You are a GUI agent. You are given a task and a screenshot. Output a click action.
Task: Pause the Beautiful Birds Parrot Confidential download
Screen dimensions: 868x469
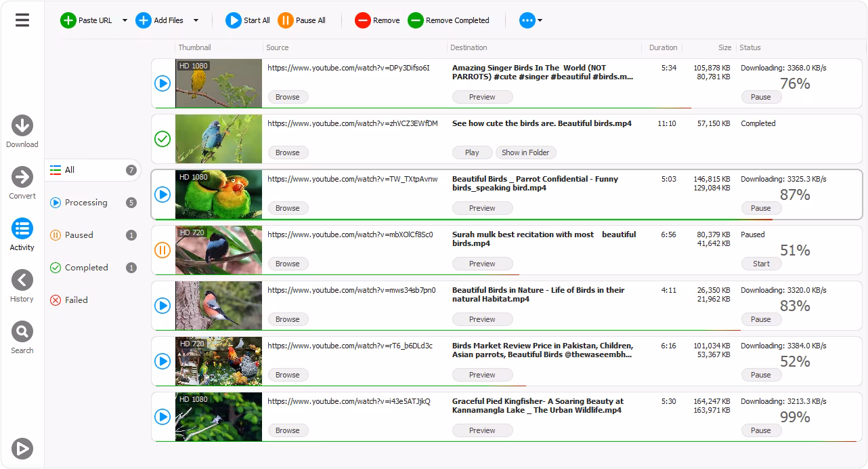[760, 208]
